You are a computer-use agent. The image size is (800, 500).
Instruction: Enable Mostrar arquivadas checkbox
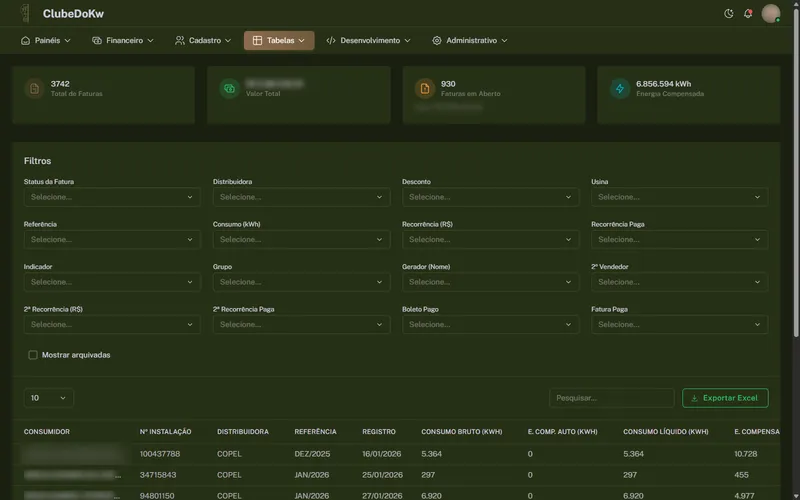[x=33, y=355]
